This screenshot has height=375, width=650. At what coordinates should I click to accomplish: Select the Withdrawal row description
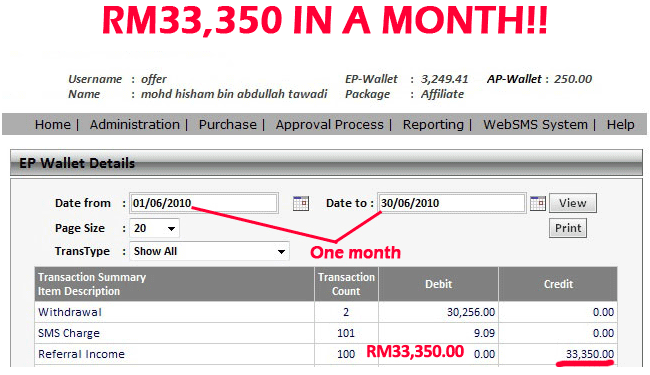click(x=70, y=312)
